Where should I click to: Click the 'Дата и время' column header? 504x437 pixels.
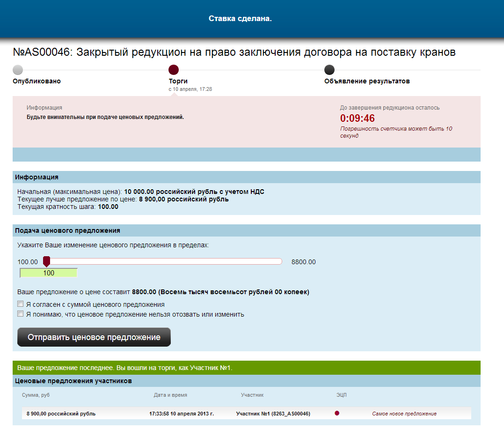click(x=170, y=395)
